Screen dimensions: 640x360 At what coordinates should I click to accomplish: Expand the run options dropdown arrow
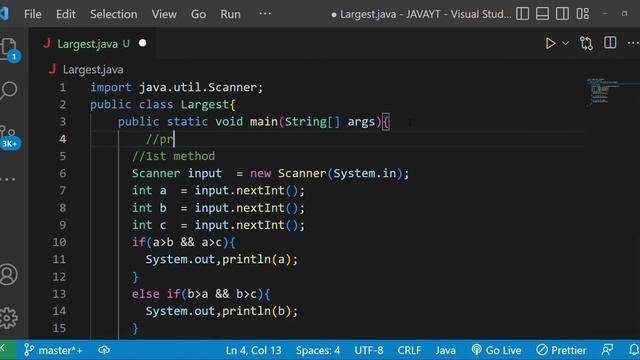pos(566,43)
